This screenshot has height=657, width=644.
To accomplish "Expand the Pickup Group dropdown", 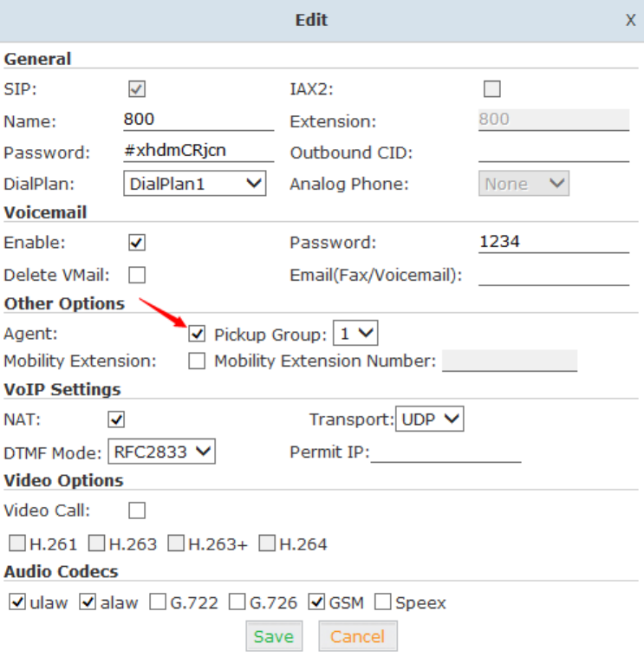I will pos(355,334).
